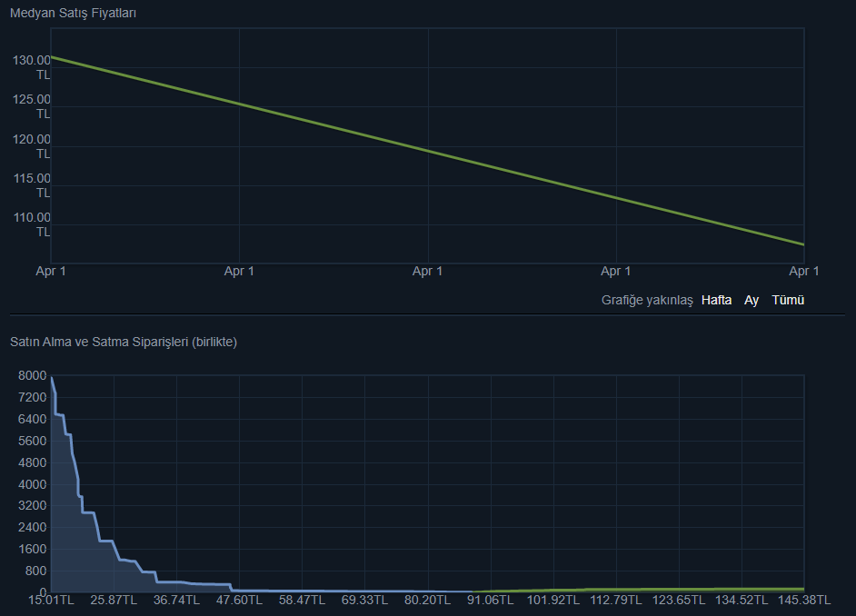
Task: Click the Grafiğe yakınlaş label
Action: (647, 300)
